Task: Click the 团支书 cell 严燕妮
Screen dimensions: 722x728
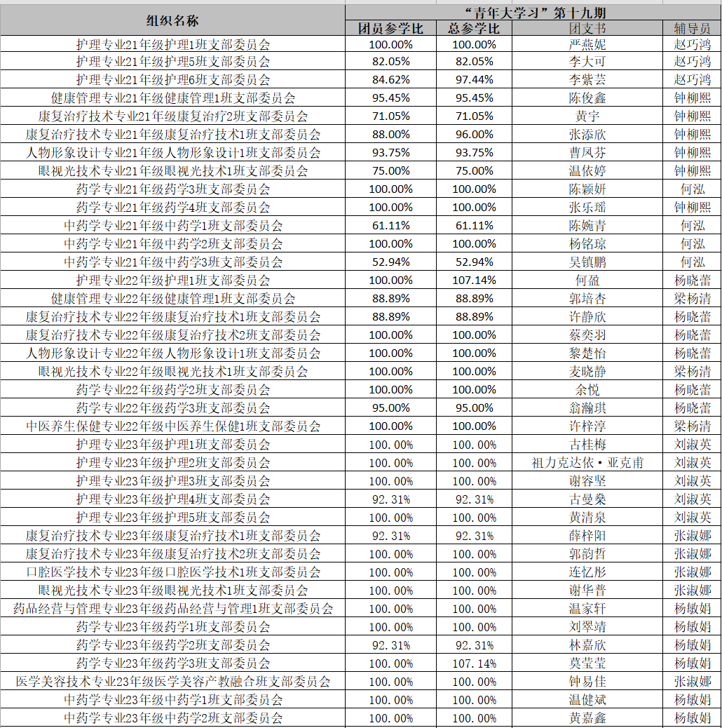Action: click(x=587, y=43)
